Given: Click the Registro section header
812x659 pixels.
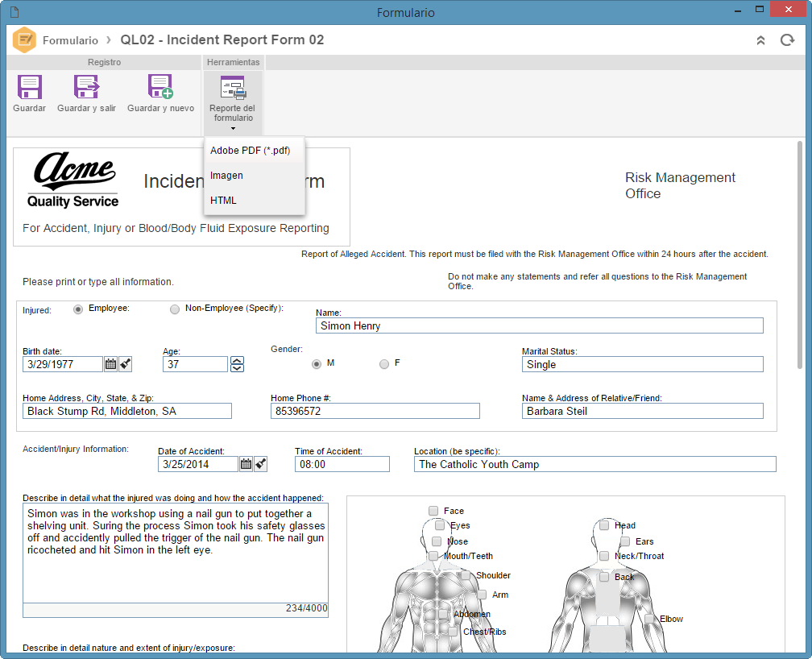Looking at the screenshot, I should [104, 62].
